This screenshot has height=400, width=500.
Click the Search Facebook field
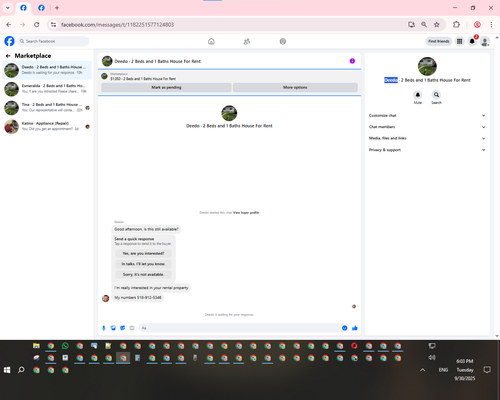(x=53, y=41)
